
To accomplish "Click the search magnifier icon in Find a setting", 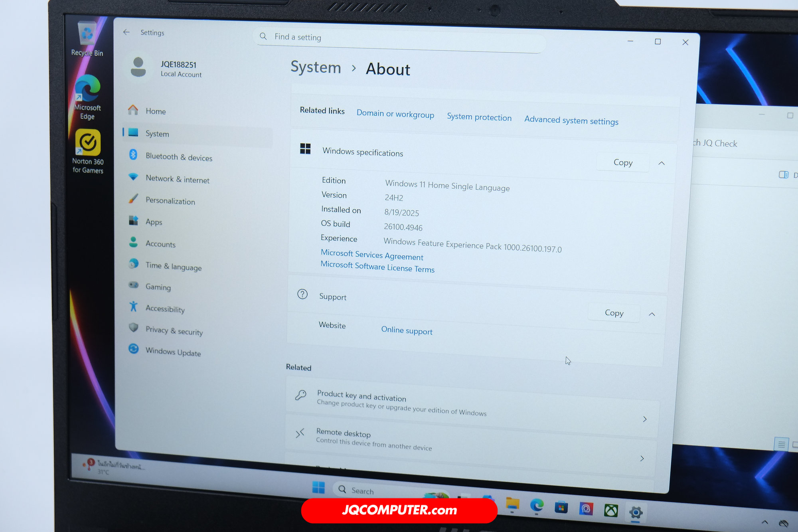I will point(263,36).
